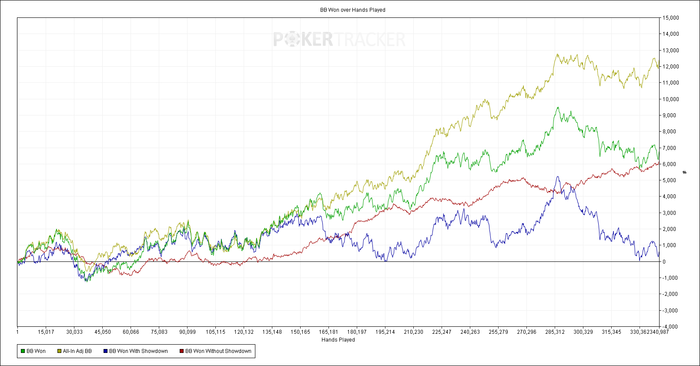This screenshot has width=700, height=366.
Task: Click the x-axis tick label 135,148
Action: (272, 332)
